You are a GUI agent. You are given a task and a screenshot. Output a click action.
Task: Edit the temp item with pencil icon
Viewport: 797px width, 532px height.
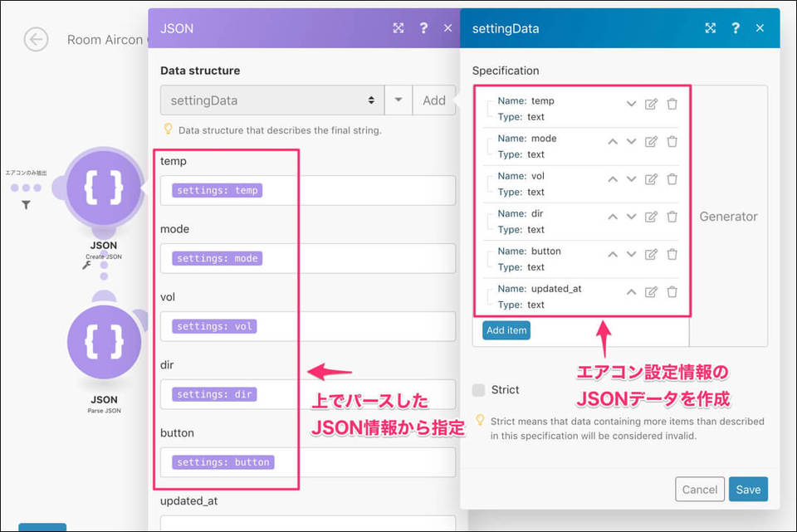pyautogui.click(x=651, y=104)
